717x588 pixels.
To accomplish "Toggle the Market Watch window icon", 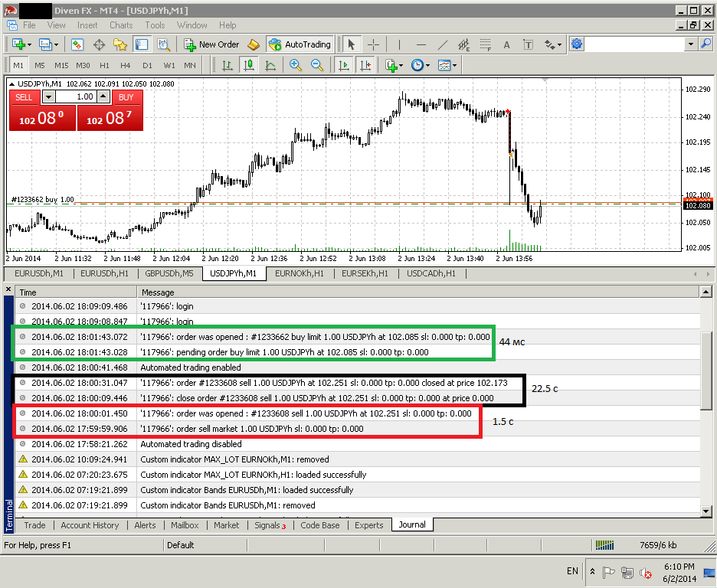I will coord(77,44).
